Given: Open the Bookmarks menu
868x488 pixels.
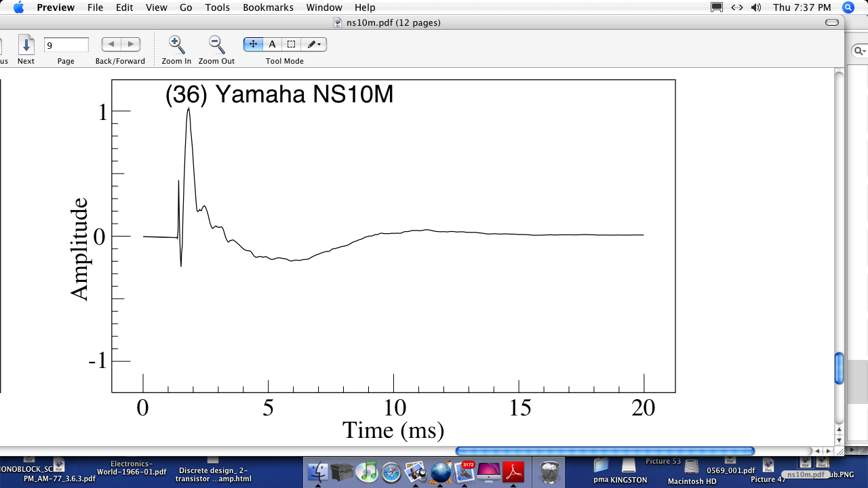Looking at the screenshot, I should click(268, 7).
